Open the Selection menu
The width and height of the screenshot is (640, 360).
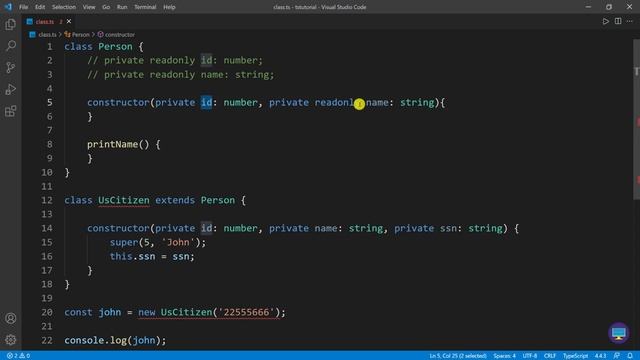pos(64,7)
